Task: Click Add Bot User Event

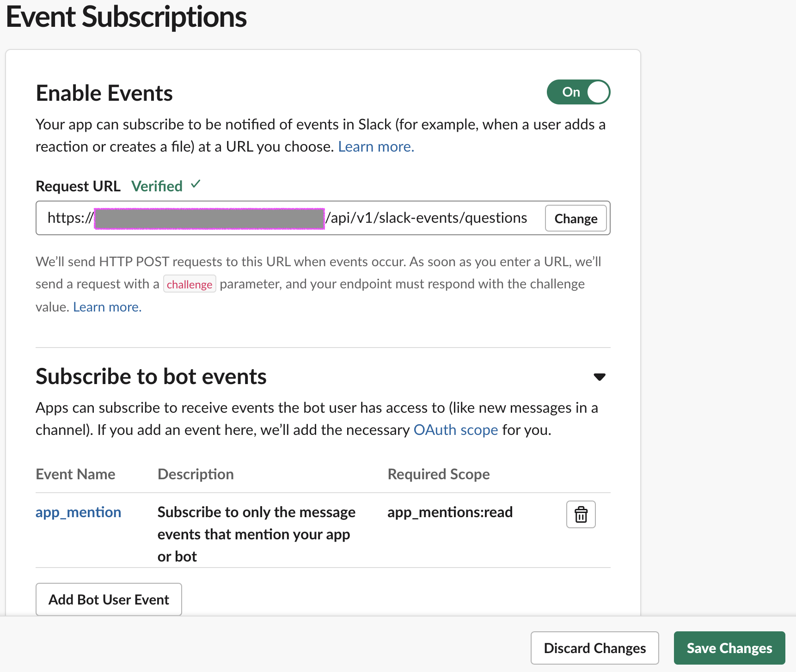Action: point(109,599)
